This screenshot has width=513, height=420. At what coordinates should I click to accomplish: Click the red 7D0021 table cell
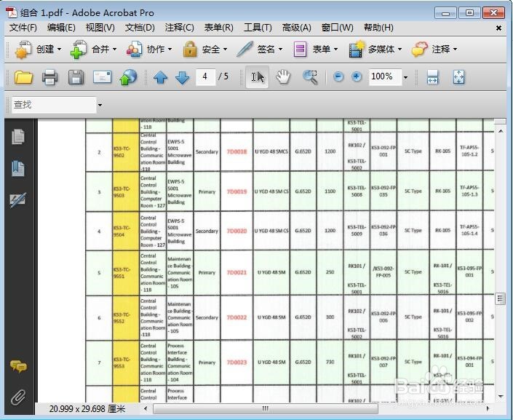[236, 272]
